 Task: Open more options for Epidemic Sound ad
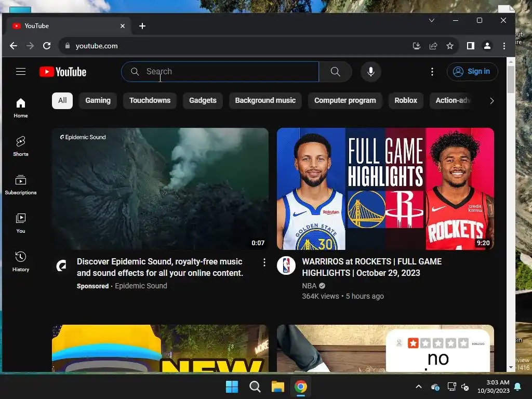point(264,262)
